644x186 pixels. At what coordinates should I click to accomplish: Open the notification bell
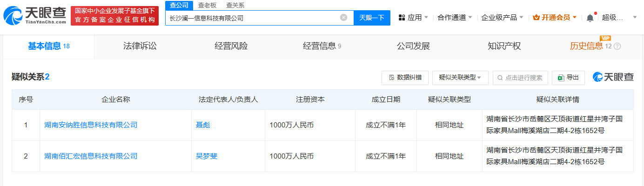click(590, 18)
